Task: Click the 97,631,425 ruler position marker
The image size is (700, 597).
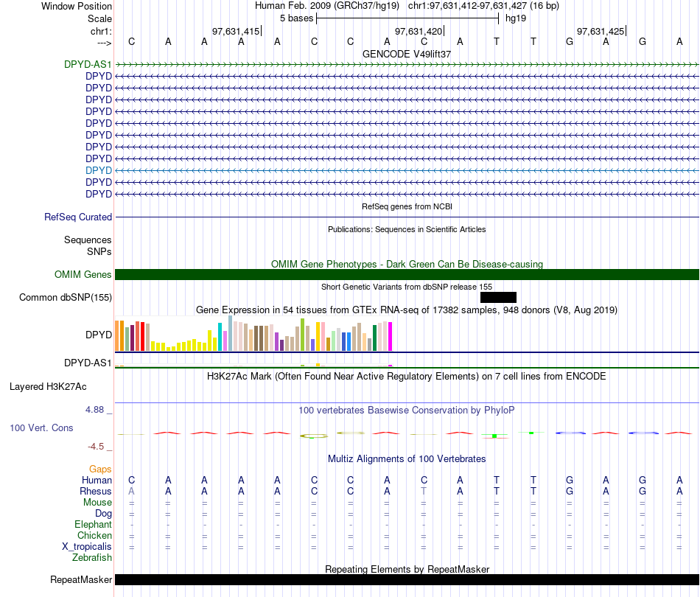Action: pyautogui.click(x=601, y=31)
